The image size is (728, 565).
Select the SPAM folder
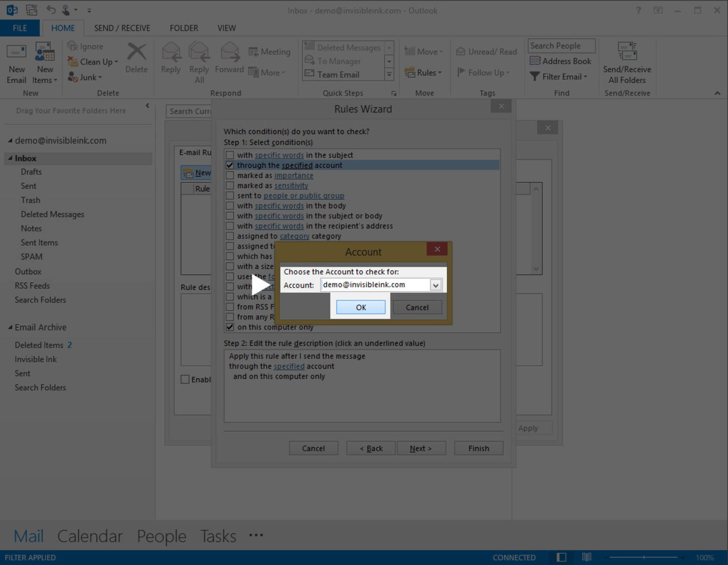click(32, 257)
